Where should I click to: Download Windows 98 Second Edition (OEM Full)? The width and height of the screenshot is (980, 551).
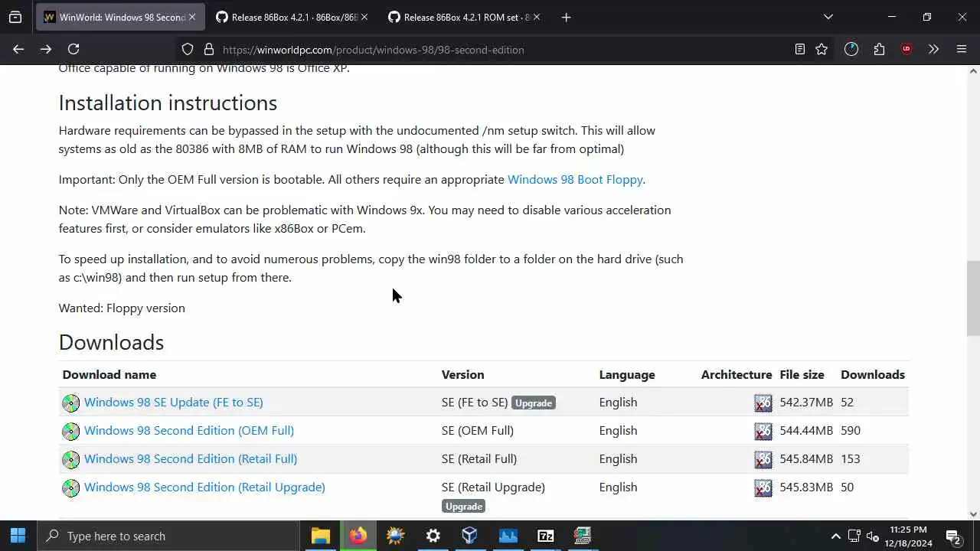(x=189, y=430)
